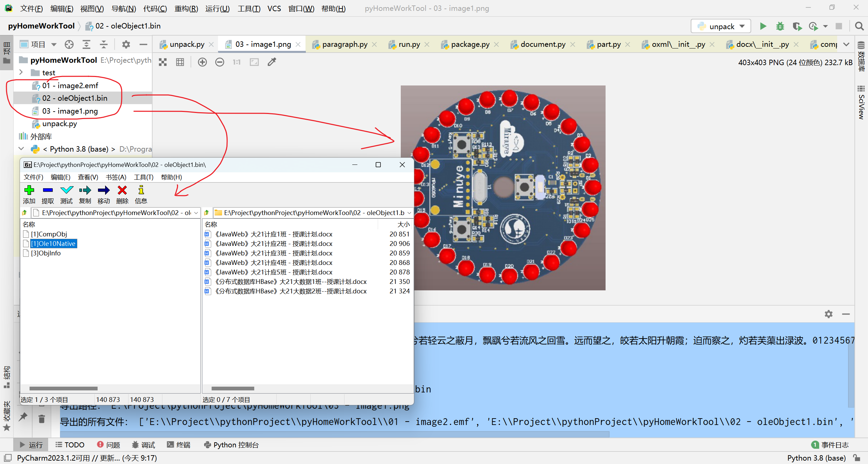Toggle grid display in image viewer
The width and height of the screenshot is (868, 464).
coord(180,62)
